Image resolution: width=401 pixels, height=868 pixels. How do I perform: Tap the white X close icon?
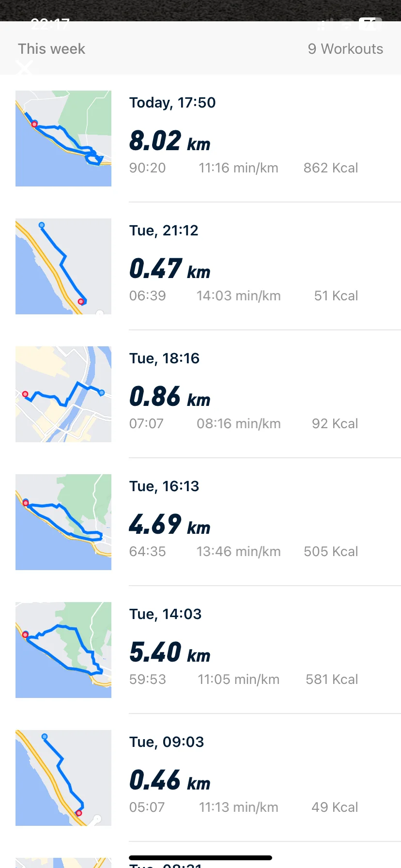[24, 68]
